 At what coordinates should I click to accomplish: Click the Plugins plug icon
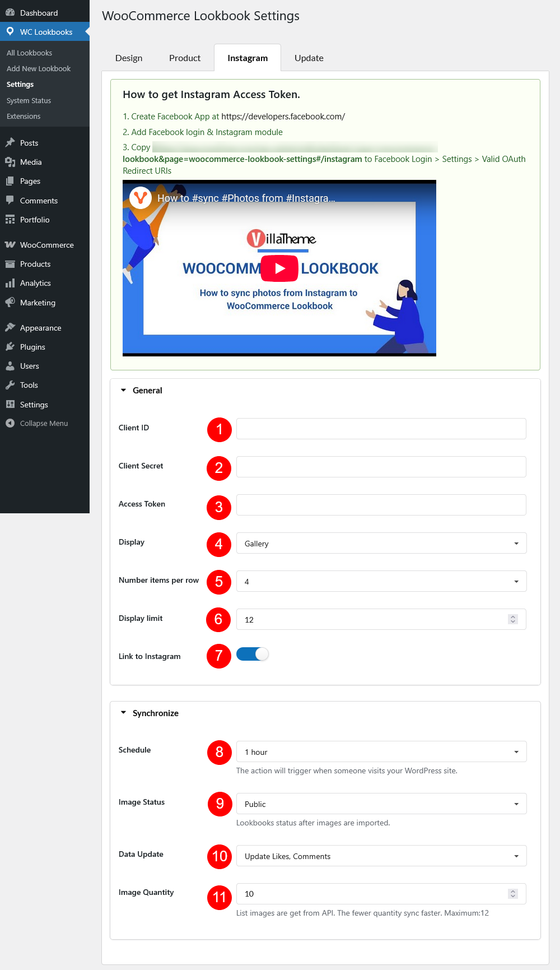(x=10, y=347)
